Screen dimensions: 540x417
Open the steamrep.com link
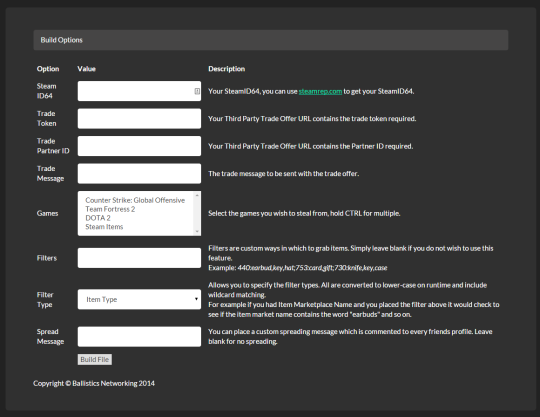pyautogui.click(x=320, y=91)
